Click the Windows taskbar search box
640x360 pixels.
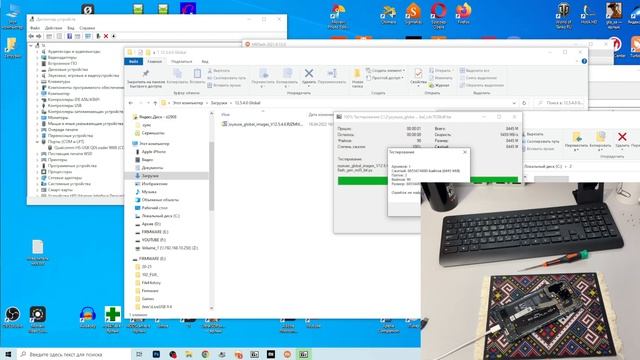pos(74,354)
